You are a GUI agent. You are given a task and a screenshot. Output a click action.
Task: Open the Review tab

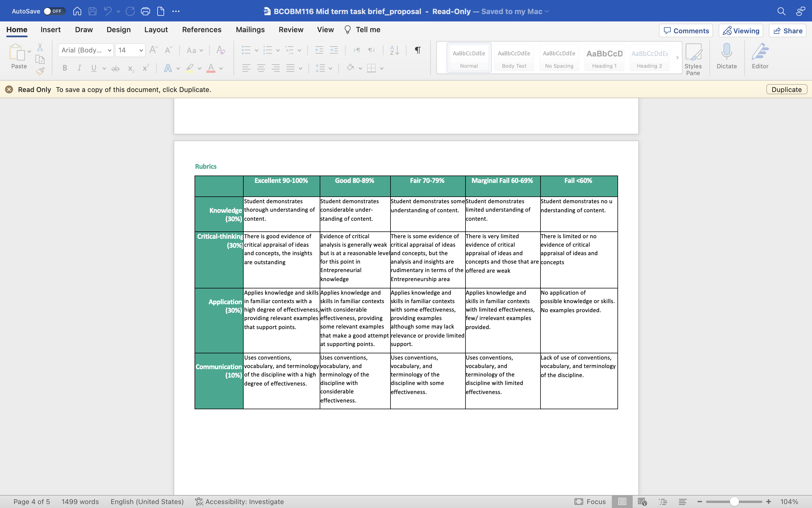coord(291,30)
